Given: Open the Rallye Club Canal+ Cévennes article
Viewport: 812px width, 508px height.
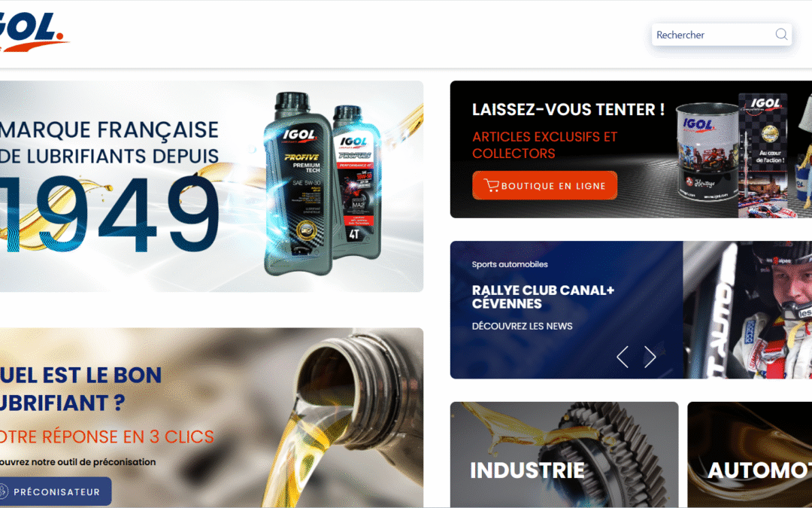Looking at the screenshot, I should pos(543,297).
